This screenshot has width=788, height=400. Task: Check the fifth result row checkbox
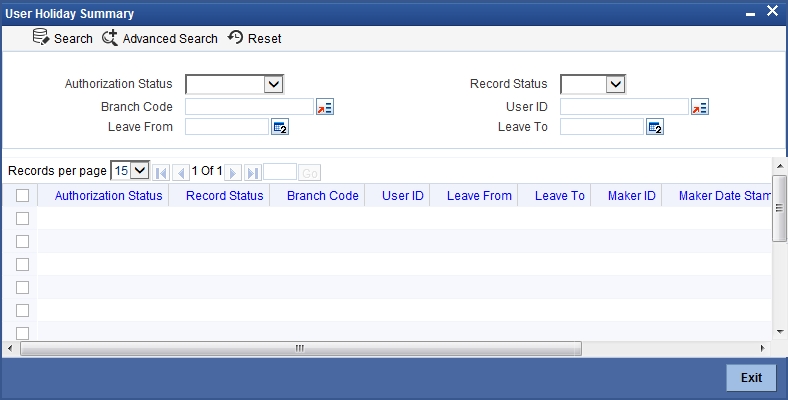[x=22, y=311]
